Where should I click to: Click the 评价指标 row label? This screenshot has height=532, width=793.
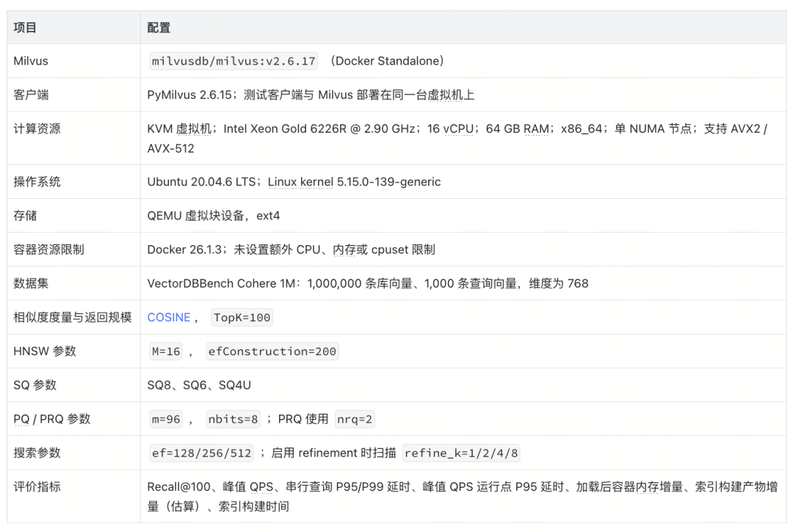[37, 487]
